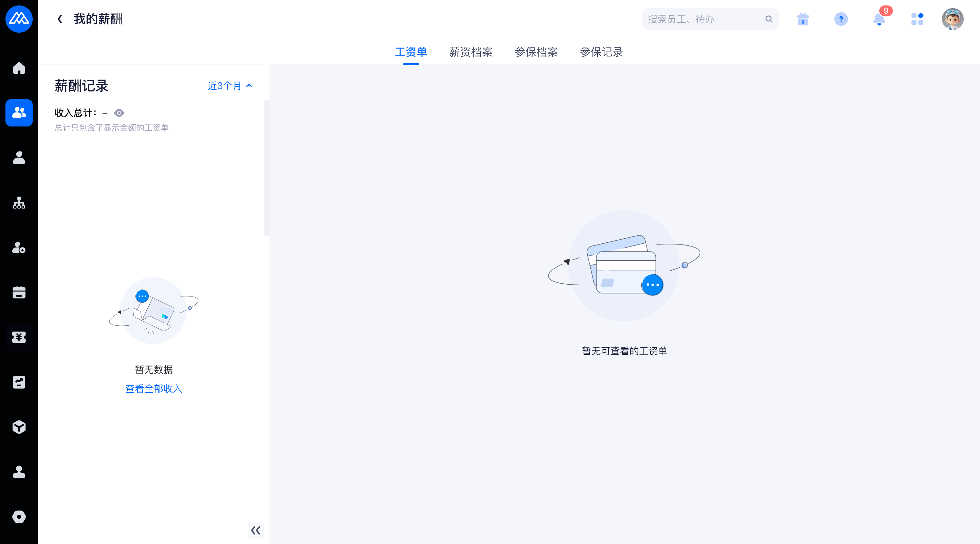Switch to the 参保记录 tab
Image resolution: width=980 pixels, height=544 pixels.
click(601, 52)
